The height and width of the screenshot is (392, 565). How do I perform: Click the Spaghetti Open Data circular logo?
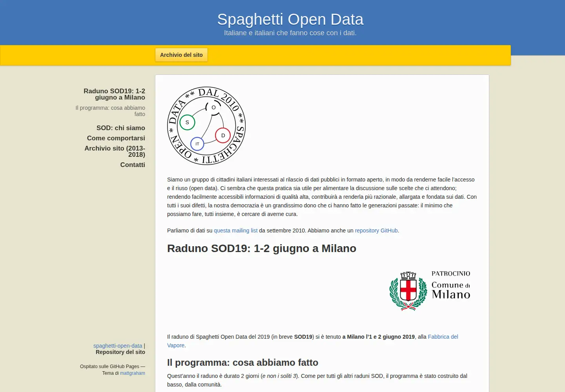206,126
